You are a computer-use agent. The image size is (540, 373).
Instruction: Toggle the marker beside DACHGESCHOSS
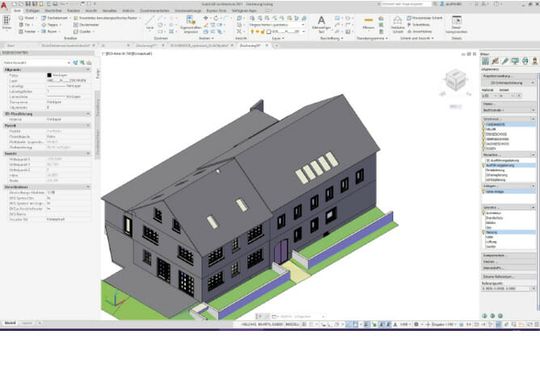pyautogui.click(x=484, y=144)
